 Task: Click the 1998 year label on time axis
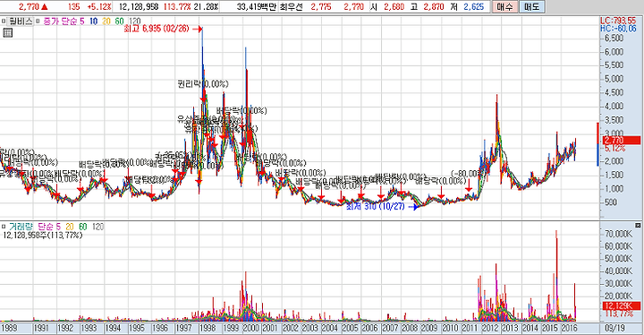point(208,328)
